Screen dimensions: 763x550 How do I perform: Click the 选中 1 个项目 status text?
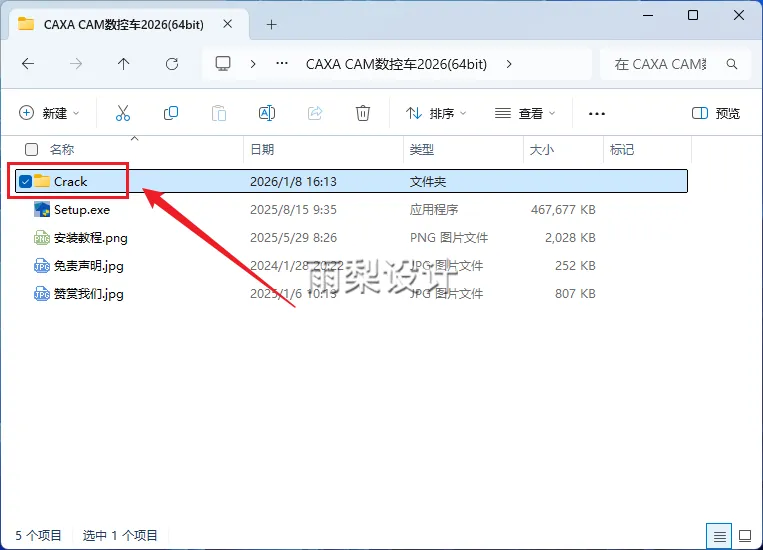(x=120, y=535)
